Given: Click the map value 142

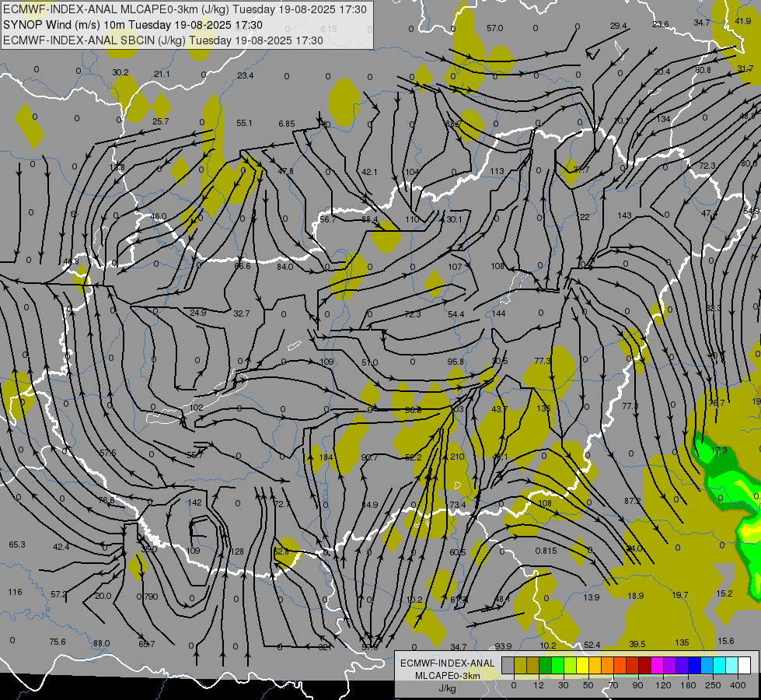Looking at the screenshot, I should click(x=194, y=502).
